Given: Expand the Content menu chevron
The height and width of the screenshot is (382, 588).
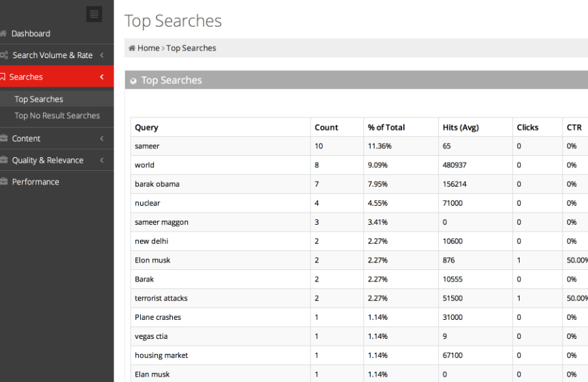Looking at the screenshot, I should [x=102, y=138].
